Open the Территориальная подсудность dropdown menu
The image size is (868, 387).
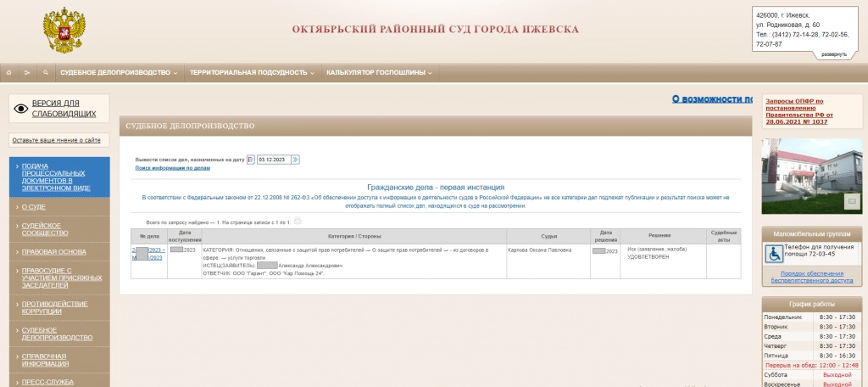pos(252,73)
